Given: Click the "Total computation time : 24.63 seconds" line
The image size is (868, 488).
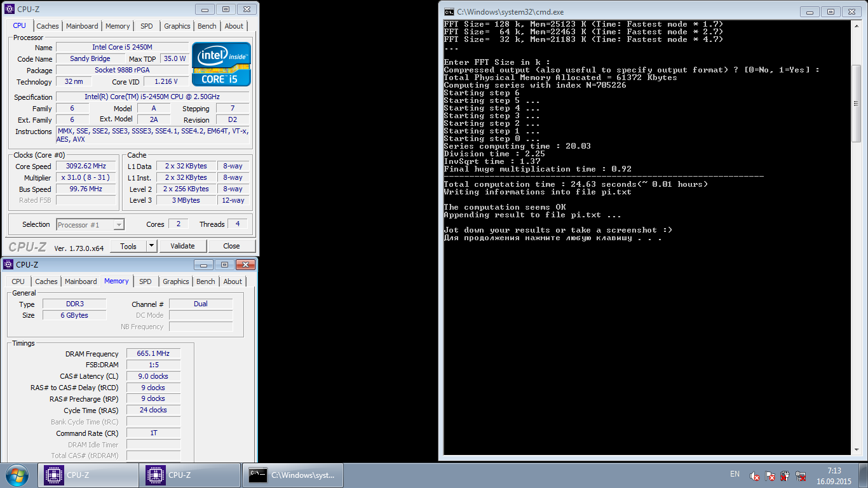Looking at the screenshot, I should tap(576, 184).
